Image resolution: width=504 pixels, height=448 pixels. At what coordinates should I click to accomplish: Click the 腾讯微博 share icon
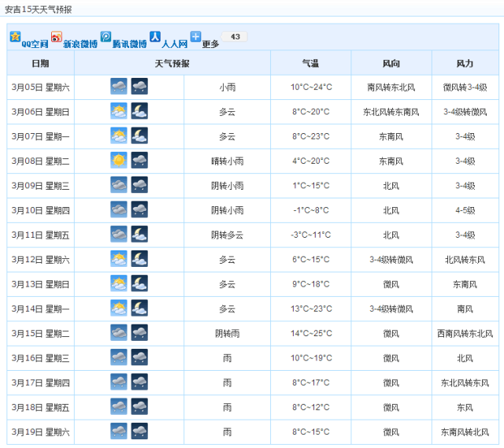tap(106, 37)
